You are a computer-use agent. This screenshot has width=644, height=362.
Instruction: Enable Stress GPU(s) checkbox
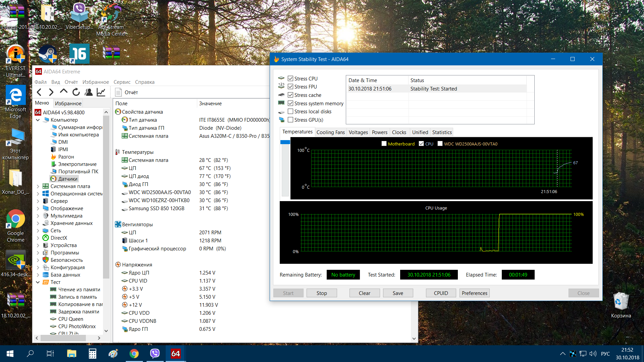(x=290, y=120)
